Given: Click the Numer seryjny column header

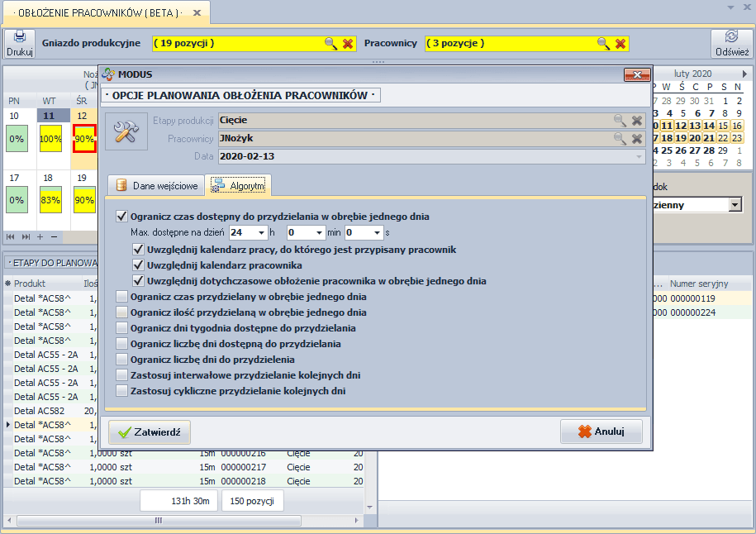Looking at the screenshot, I should 699,284.
